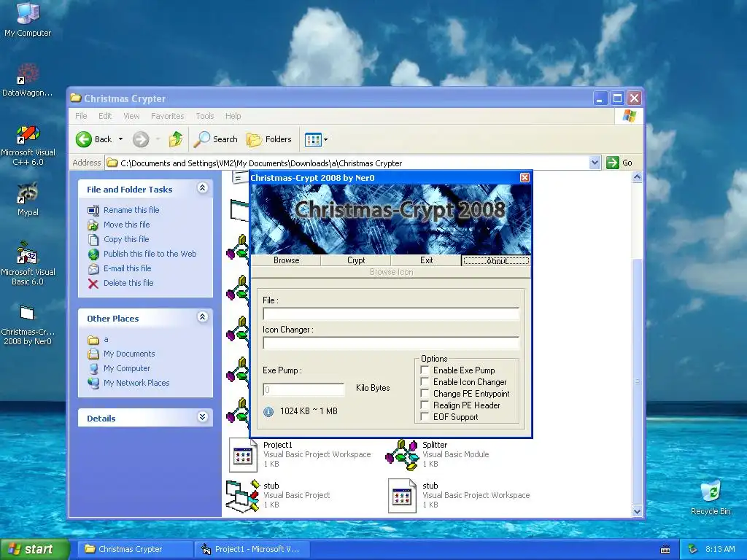Check Change PE Entrypoint option
The height and width of the screenshot is (560, 747).
tap(425, 393)
